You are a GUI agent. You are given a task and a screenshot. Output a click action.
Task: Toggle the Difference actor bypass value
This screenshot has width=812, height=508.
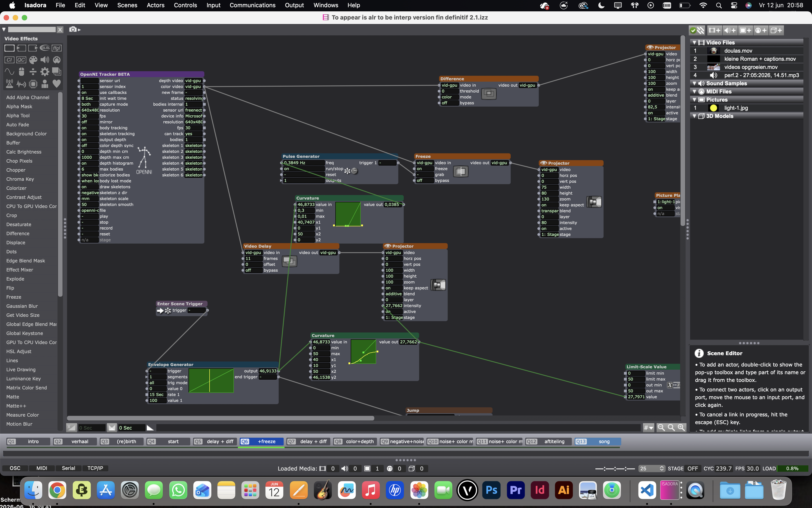(450, 103)
